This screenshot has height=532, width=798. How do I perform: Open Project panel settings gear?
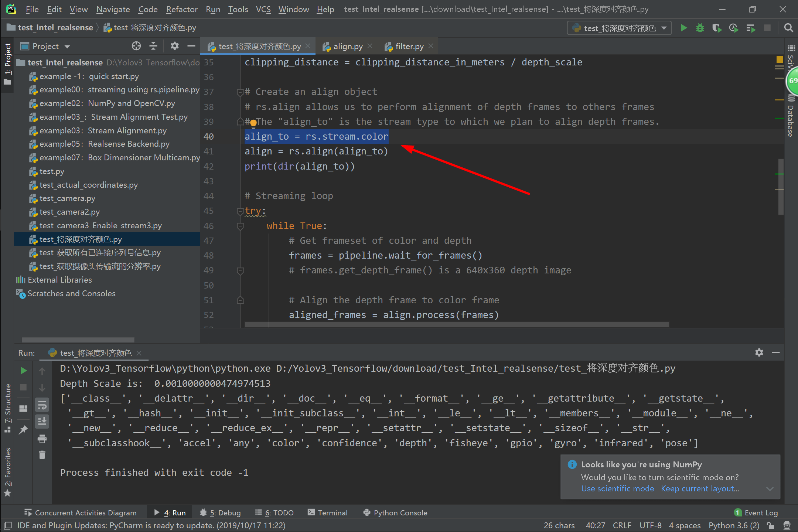click(174, 46)
